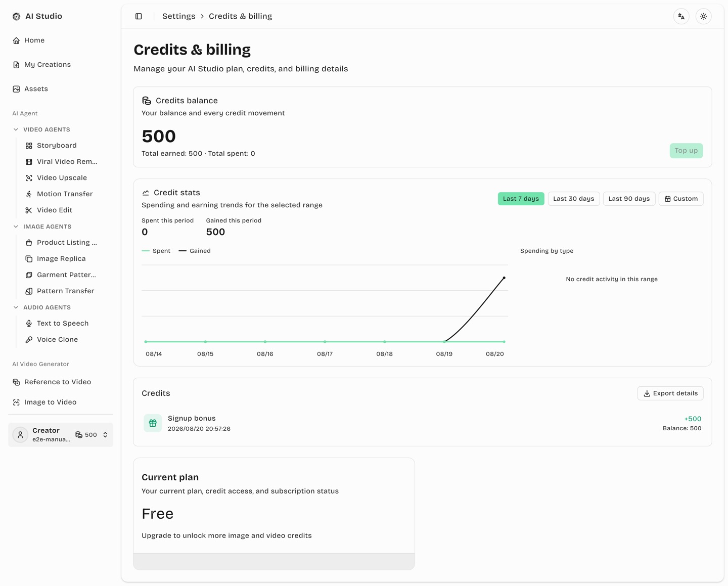Screen dimensions: 728x586
Task: Click the Reference to Video icon
Action: tap(16, 382)
